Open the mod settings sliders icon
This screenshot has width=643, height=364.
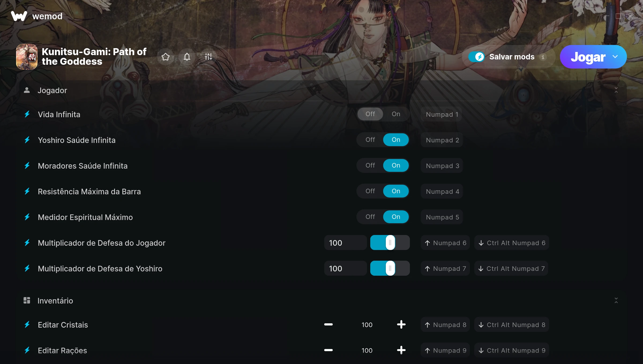pos(208,57)
